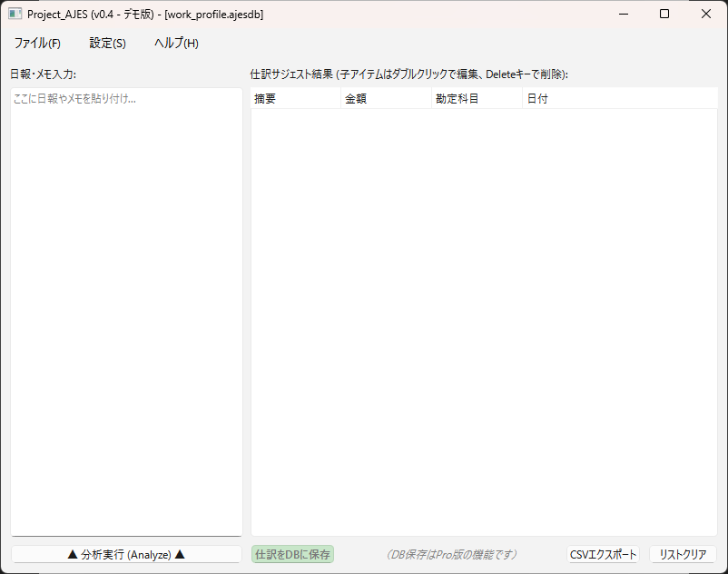This screenshot has width=728, height=574.
Task: Click the empty 仕訳サジェスト結果 list area
Action: tap(484, 318)
